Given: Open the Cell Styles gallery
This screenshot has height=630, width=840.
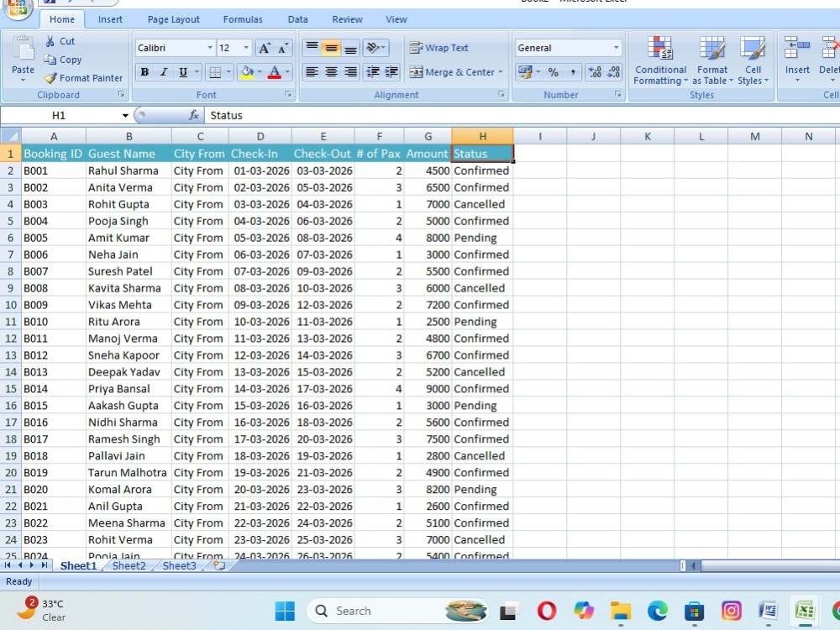Looking at the screenshot, I should click(x=753, y=60).
